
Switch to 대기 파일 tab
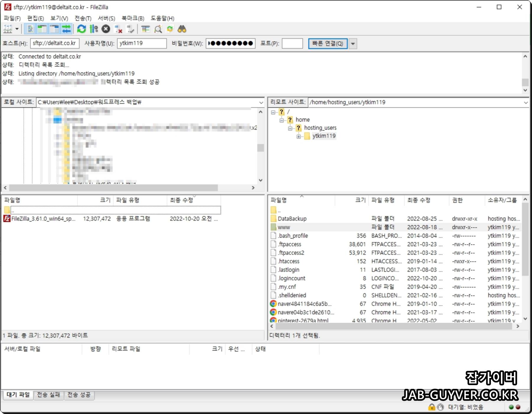18,395
